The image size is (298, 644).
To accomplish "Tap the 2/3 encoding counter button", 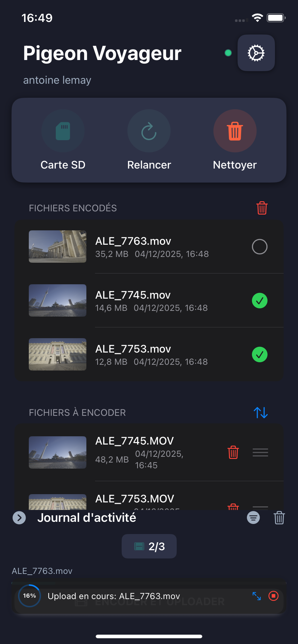I will (x=149, y=546).
